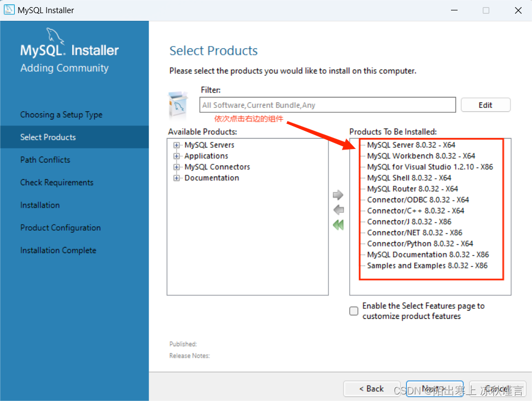Viewport: 532px width, 401px height.
Task: Select Connector/J 8.0.32 - X86
Action: tap(409, 221)
